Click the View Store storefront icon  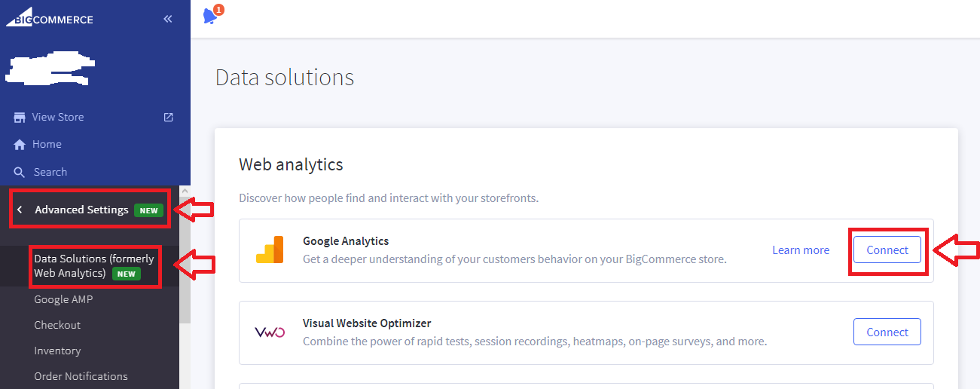click(20, 117)
